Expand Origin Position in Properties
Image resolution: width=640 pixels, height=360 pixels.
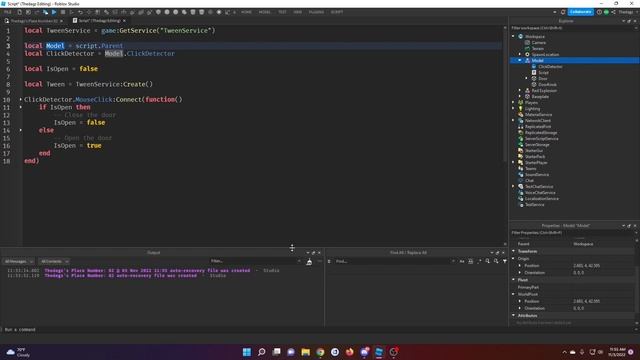click(520, 265)
